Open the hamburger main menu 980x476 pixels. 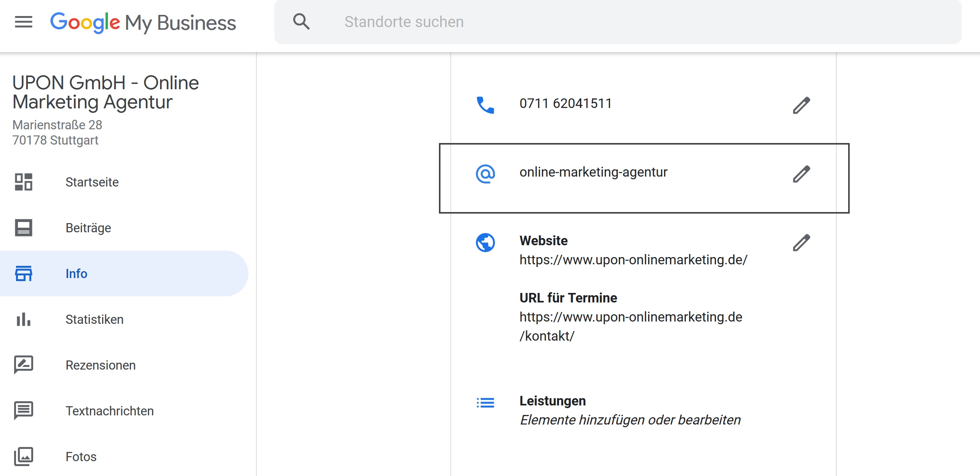click(23, 22)
